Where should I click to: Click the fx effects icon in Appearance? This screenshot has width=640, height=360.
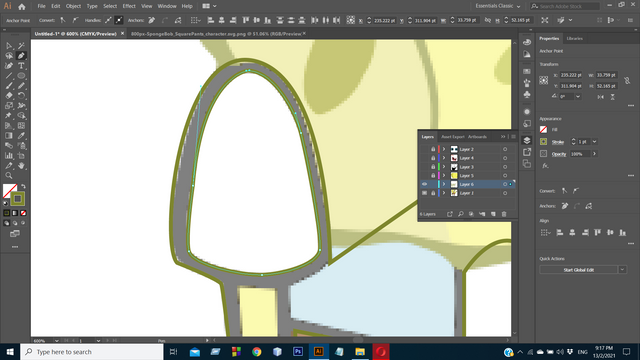(x=545, y=166)
